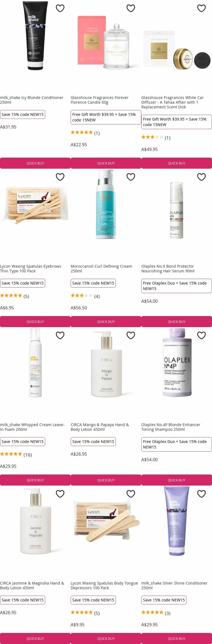Favorite the Glasshouse Forever Florence Candle
Image resolution: width=212 pixels, height=644 pixels.
[131, 8]
